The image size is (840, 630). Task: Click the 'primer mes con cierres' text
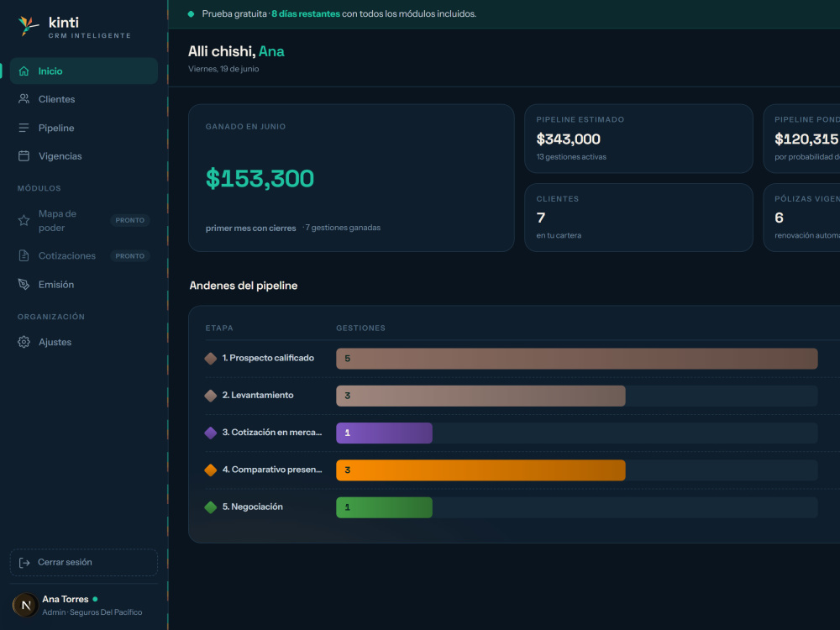[x=250, y=228]
